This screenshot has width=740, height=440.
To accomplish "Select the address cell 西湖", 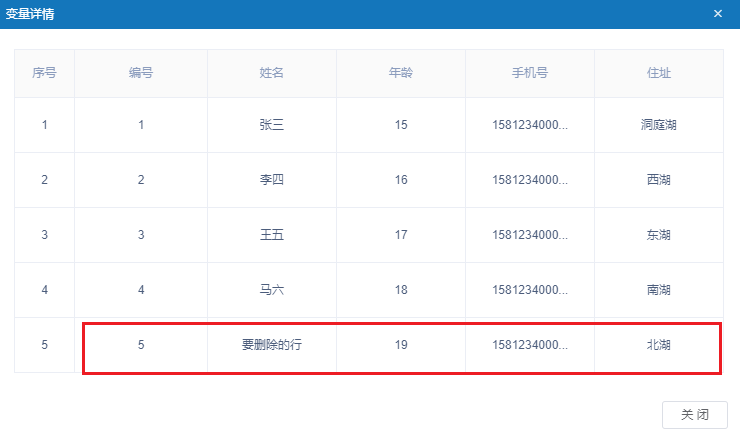I will pyautogui.click(x=659, y=180).
